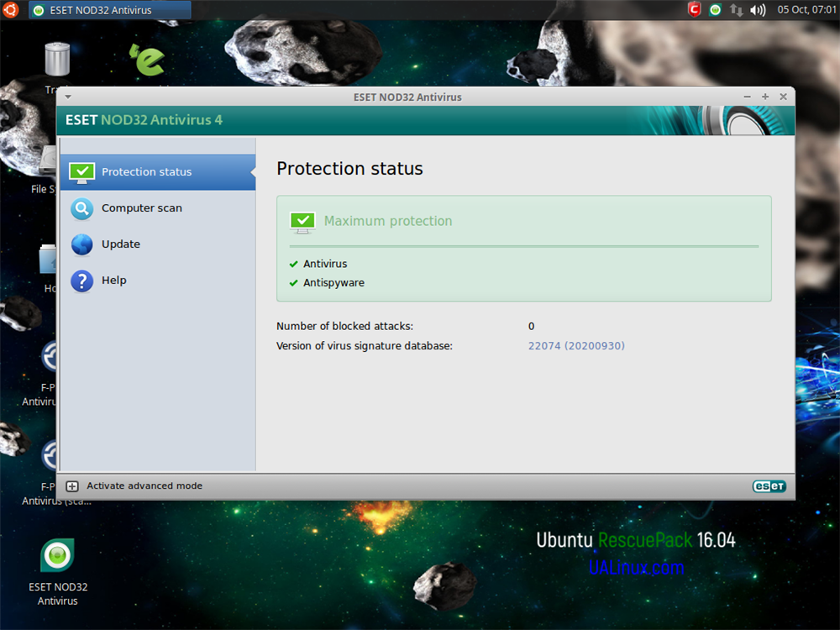Click the ESET NOD32 Antivirus 4 banner title

(144, 120)
